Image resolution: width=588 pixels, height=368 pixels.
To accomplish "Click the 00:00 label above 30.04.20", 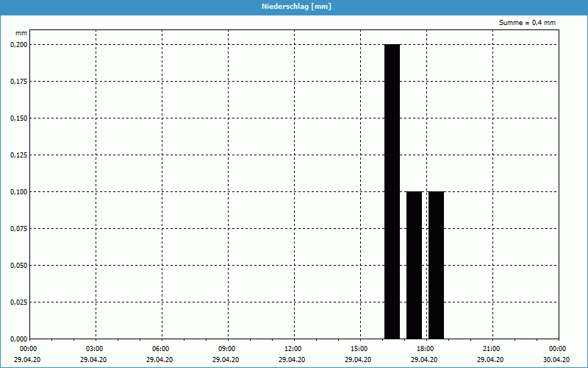I will click(x=559, y=349).
